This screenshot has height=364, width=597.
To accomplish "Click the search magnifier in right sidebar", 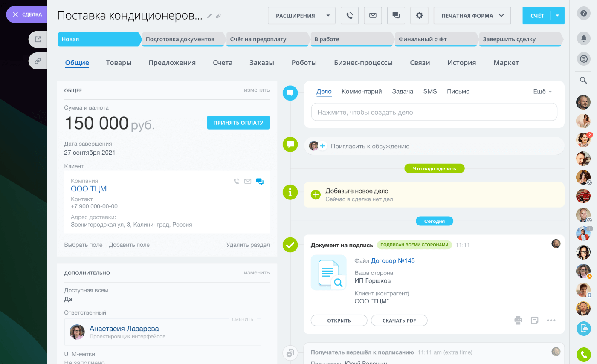I will (583, 80).
